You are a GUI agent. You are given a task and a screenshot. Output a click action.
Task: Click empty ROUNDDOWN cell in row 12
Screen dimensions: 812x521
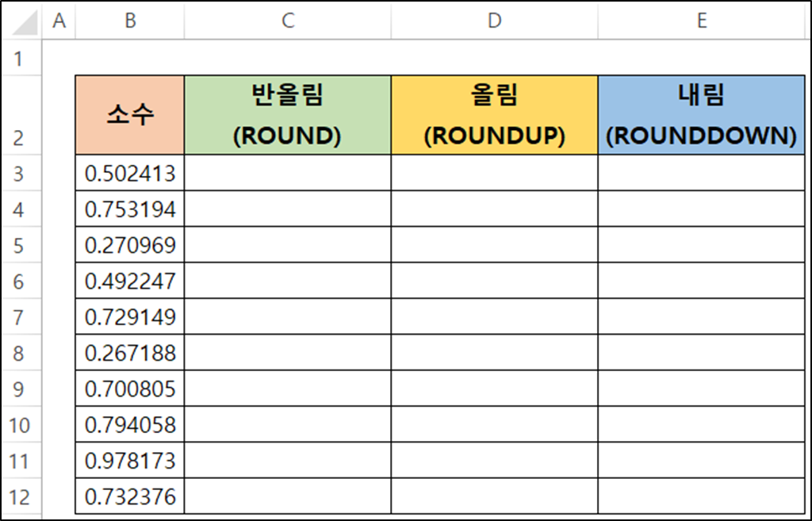click(x=702, y=496)
